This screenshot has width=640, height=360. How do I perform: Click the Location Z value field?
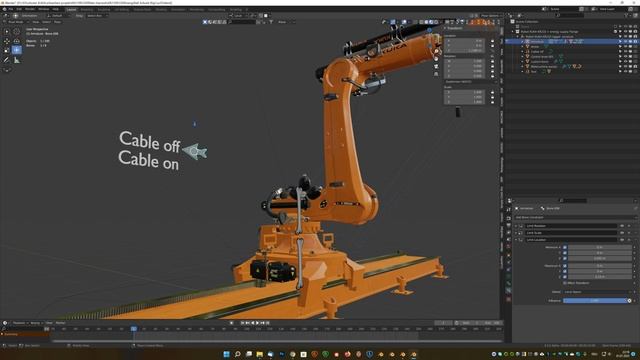(x=465, y=51)
